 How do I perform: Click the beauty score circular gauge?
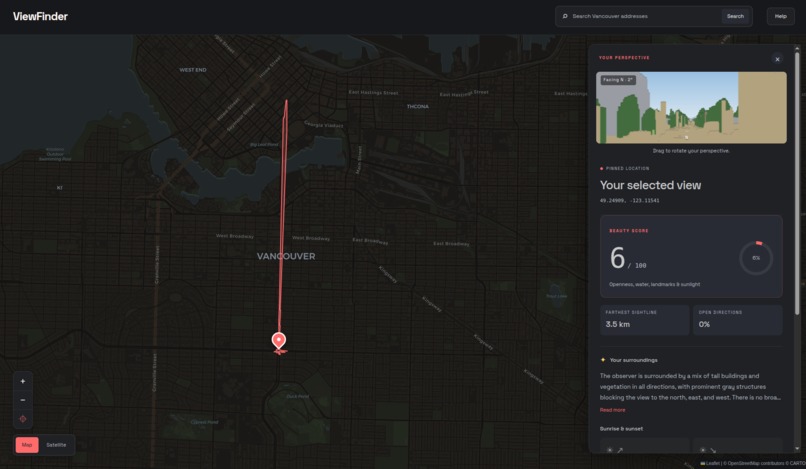pyautogui.click(x=756, y=258)
